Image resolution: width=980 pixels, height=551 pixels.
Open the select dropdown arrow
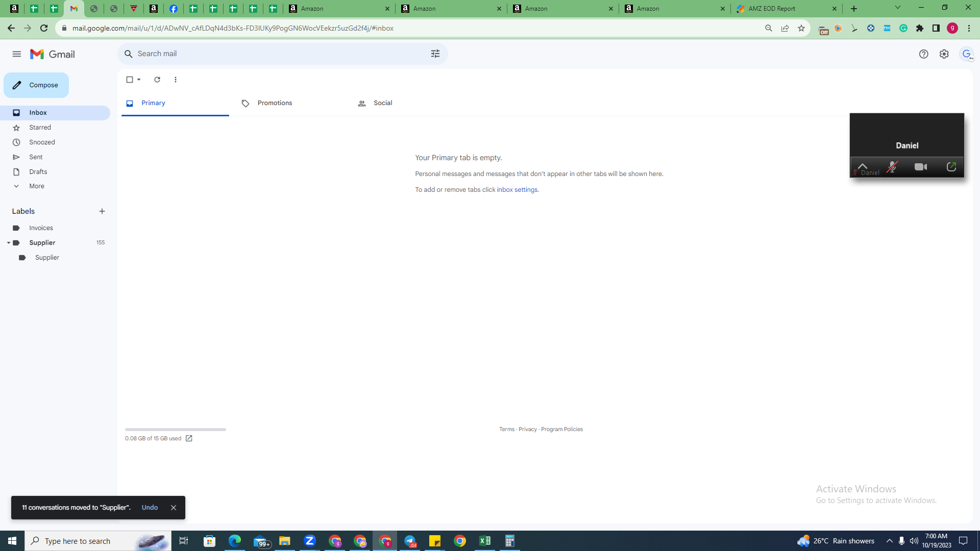coord(139,80)
